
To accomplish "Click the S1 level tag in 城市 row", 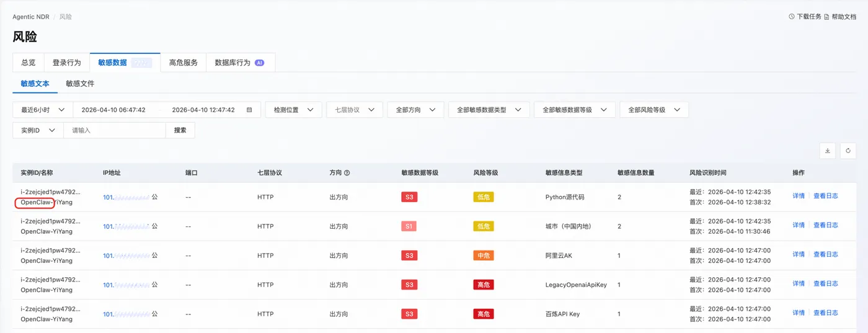I will pyautogui.click(x=409, y=226).
